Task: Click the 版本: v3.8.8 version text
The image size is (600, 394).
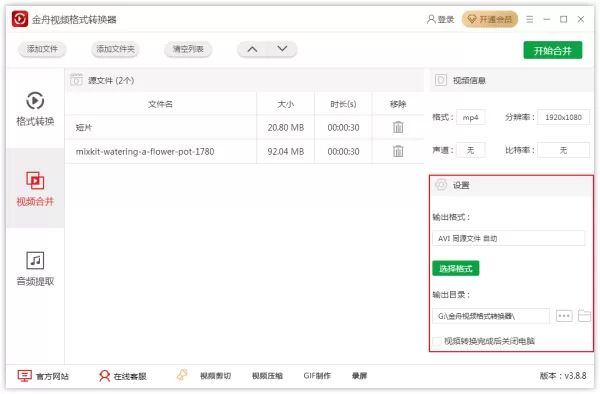Action: [x=563, y=376]
